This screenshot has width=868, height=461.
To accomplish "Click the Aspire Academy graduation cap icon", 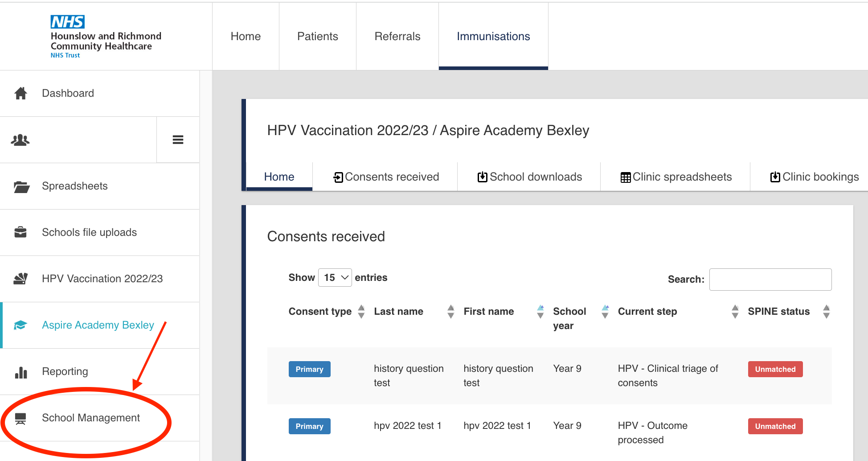I will pos(20,325).
